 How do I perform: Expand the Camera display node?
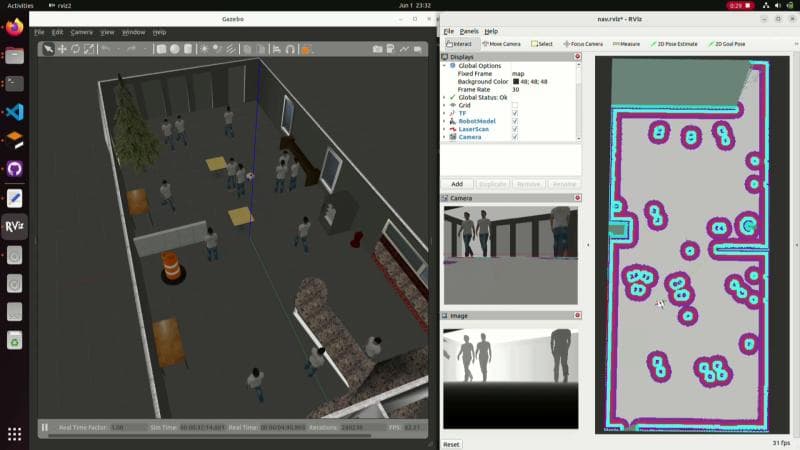pyautogui.click(x=444, y=137)
